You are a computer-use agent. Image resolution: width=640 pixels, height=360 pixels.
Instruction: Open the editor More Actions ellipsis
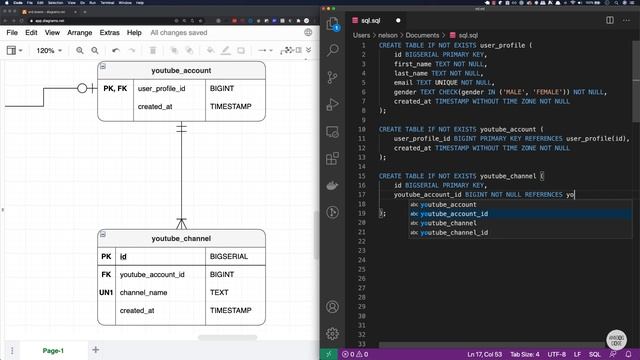[x=626, y=20]
